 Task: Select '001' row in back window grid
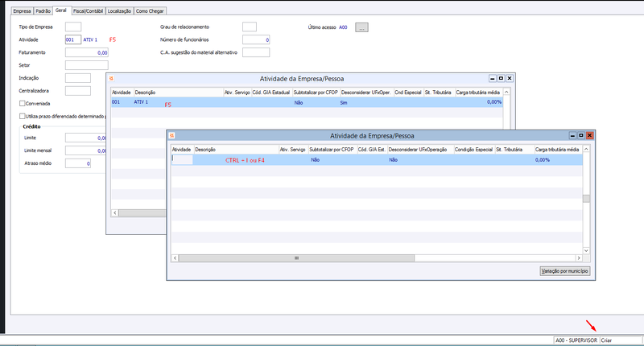pos(307,102)
